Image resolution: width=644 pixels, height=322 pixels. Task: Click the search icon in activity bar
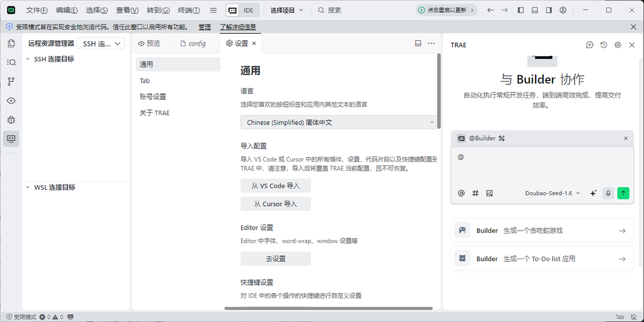point(11,62)
